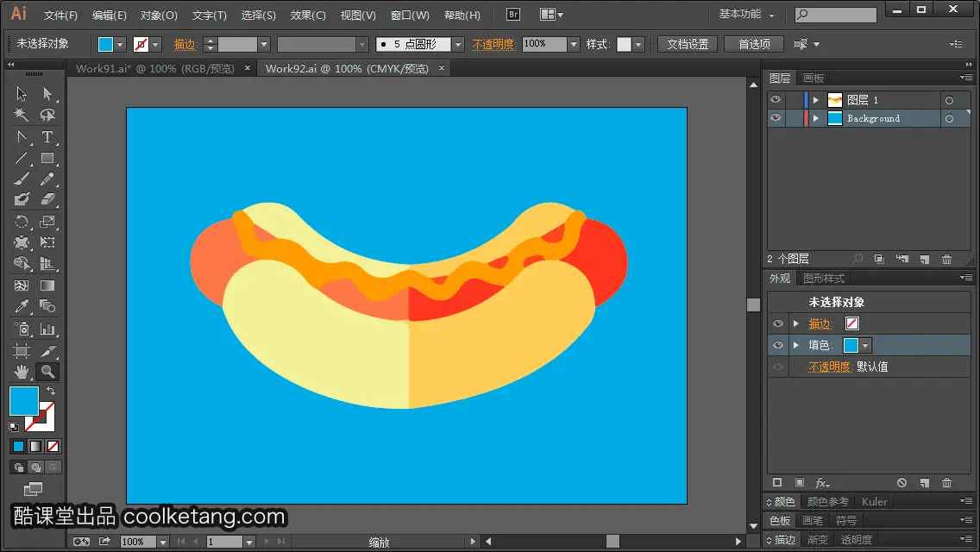Viewport: 980px width, 552px height.
Task: Expand the Background layer contents
Action: tap(815, 118)
